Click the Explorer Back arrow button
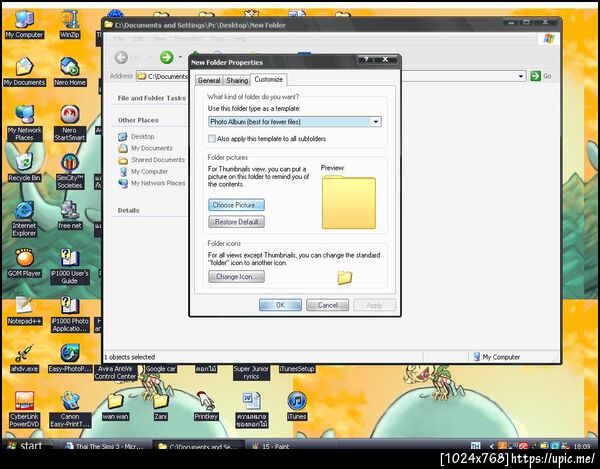Image resolution: width=600 pixels, height=469 pixels. pos(121,57)
